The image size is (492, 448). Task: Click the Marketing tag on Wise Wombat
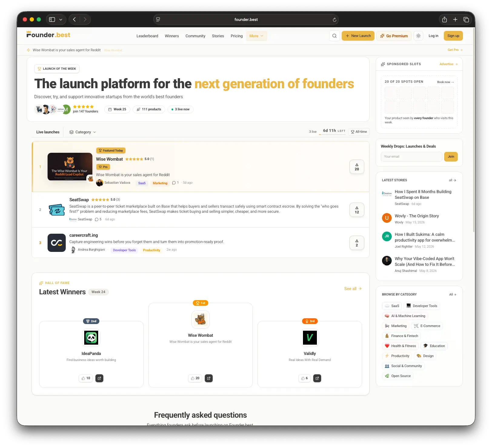(160, 183)
